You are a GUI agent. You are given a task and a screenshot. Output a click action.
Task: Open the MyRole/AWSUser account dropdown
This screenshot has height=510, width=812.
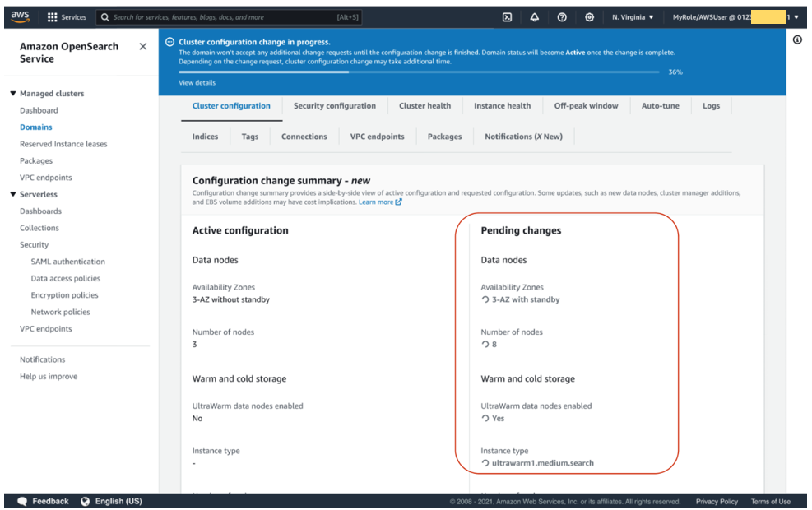point(735,17)
